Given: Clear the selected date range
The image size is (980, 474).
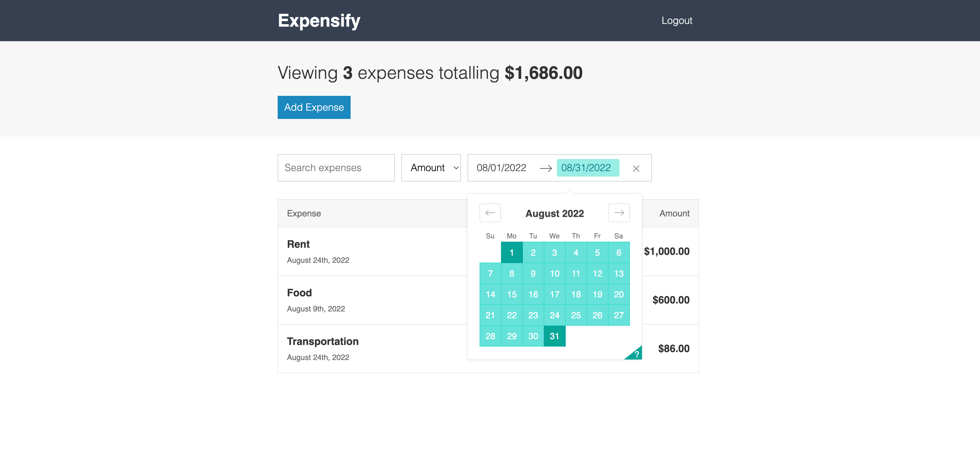Looking at the screenshot, I should (x=636, y=168).
